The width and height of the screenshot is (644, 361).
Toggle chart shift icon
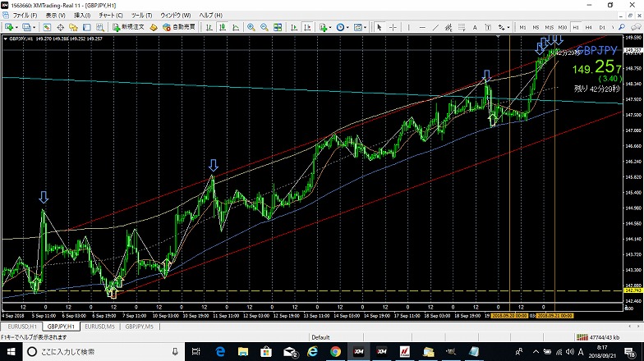307,27
